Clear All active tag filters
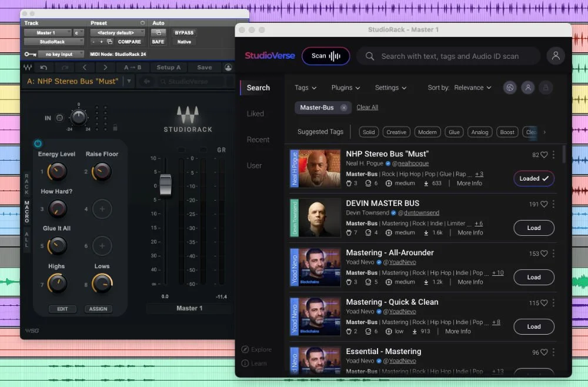Screen dimensions: 588x387 tap(367, 108)
